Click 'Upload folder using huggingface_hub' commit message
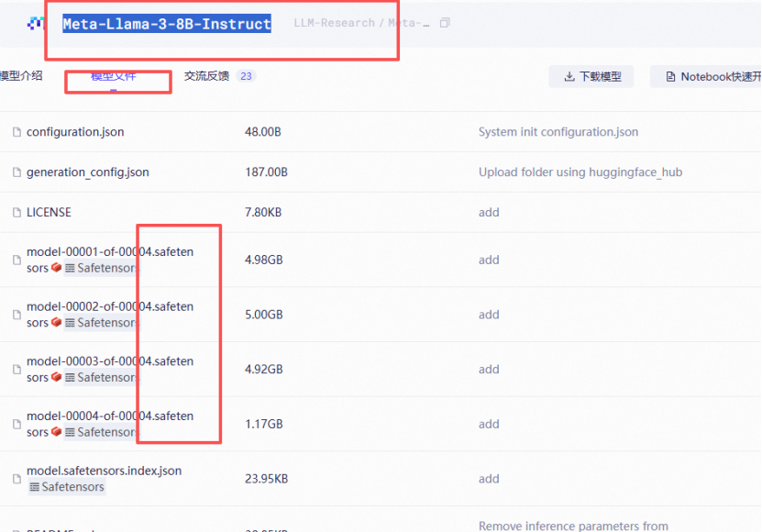The height and width of the screenshot is (532, 762). (580, 172)
